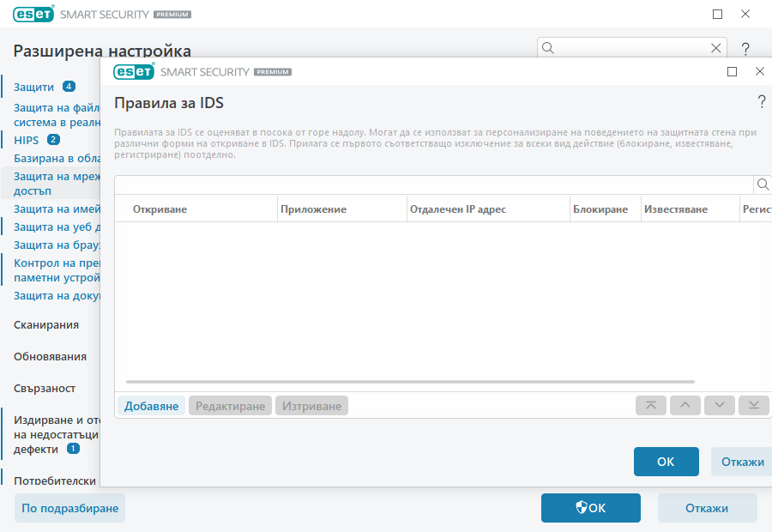Screen dimensions: 772x532
Task: Click Добавяне to add a new IDS rule
Action: (151, 405)
